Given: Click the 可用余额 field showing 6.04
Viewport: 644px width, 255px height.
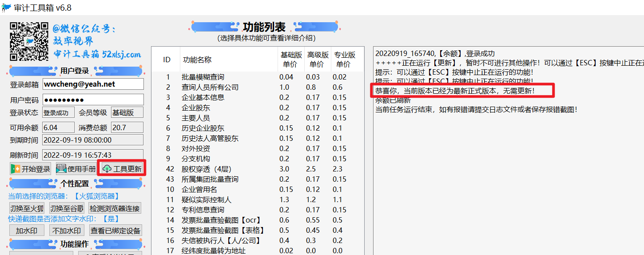Looking at the screenshot, I should (x=58, y=127).
